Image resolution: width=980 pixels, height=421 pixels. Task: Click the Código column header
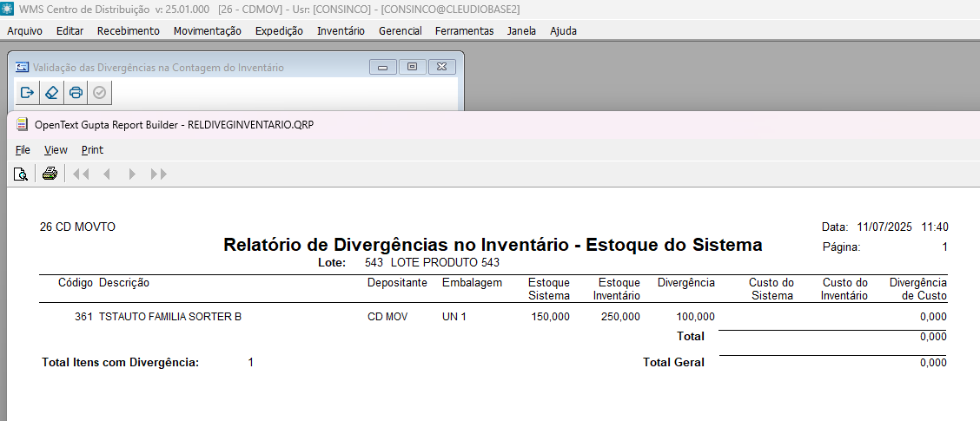click(76, 283)
